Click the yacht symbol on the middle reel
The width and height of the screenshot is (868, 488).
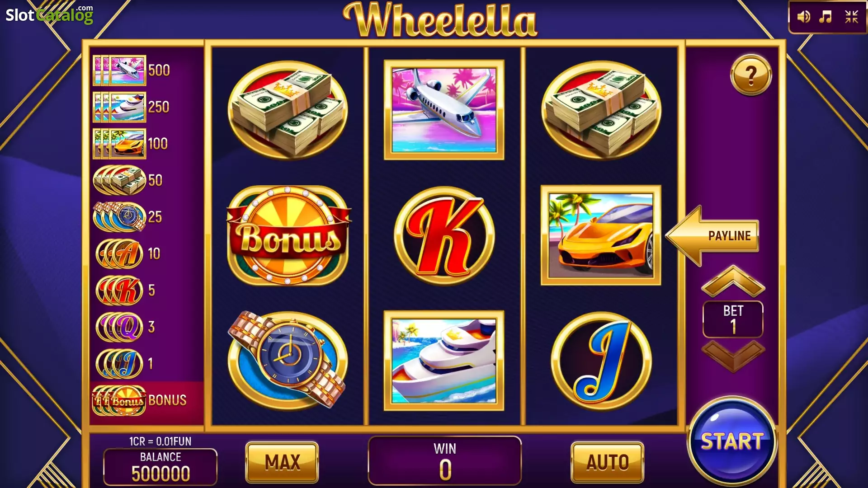[x=444, y=361]
